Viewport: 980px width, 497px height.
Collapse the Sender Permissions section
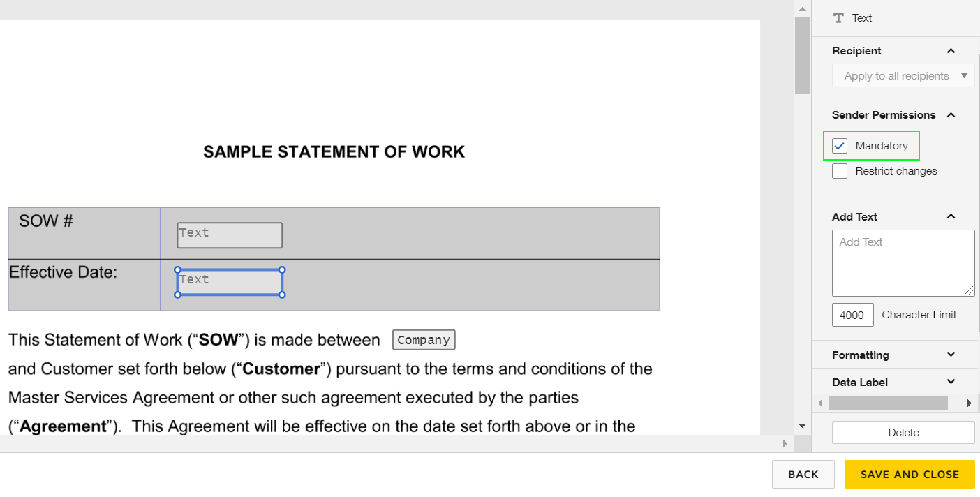pyautogui.click(x=951, y=114)
